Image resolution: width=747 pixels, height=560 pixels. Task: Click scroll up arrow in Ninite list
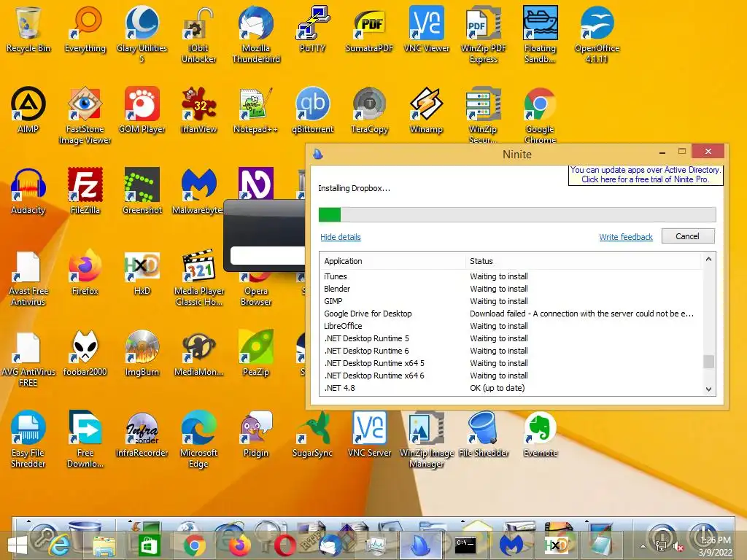coord(708,260)
